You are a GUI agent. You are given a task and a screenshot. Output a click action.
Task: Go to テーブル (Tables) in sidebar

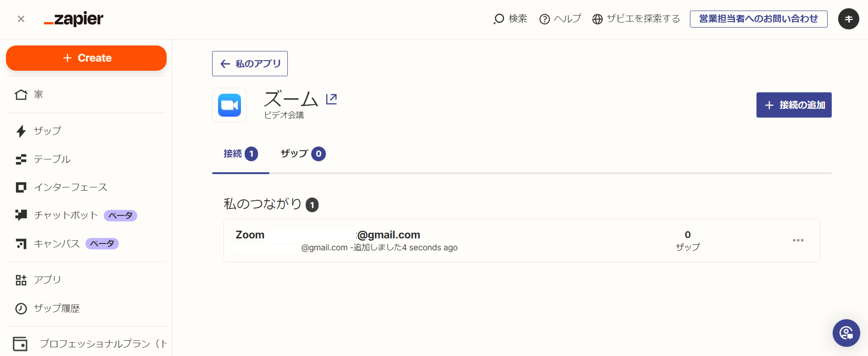(52, 159)
